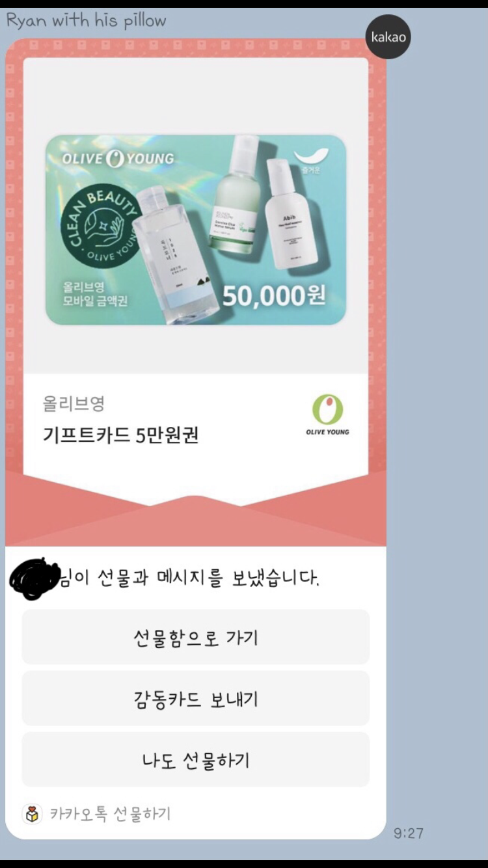Click the Olive Young brand logo
The image size is (488, 868).
coord(327,415)
